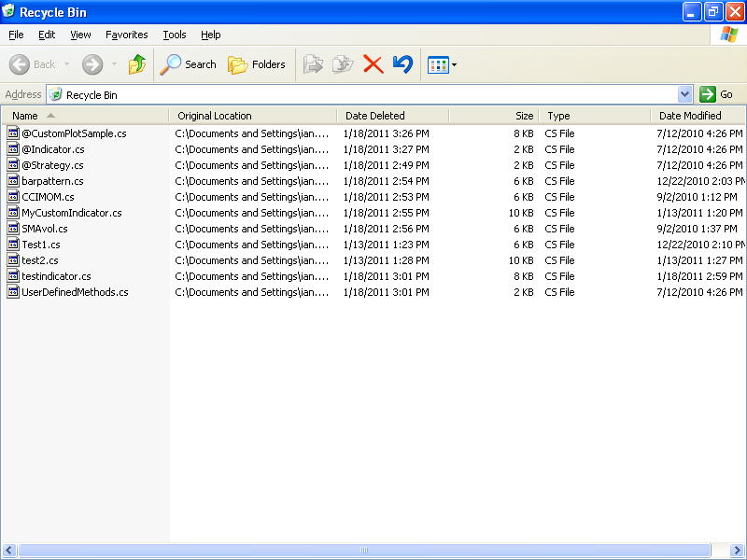The image size is (747, 560).
Task: Click the horizontal scrollbar left arrow
Action: click(9, 551)
